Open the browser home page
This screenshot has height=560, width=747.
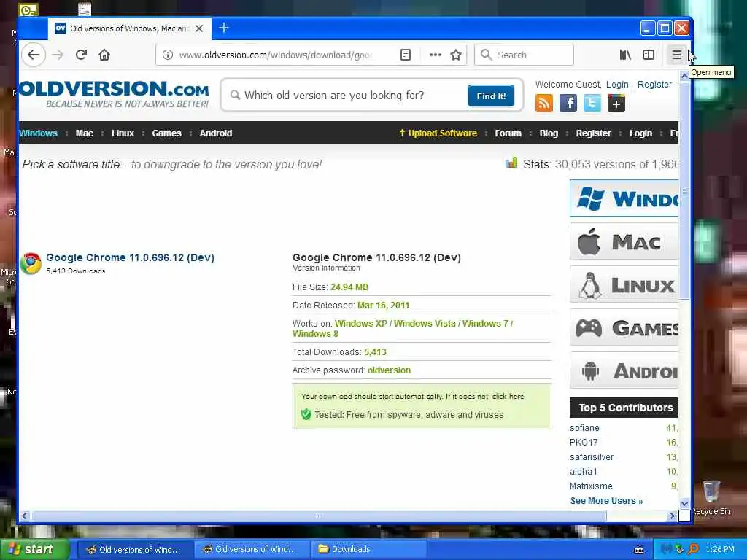point(104,55)
